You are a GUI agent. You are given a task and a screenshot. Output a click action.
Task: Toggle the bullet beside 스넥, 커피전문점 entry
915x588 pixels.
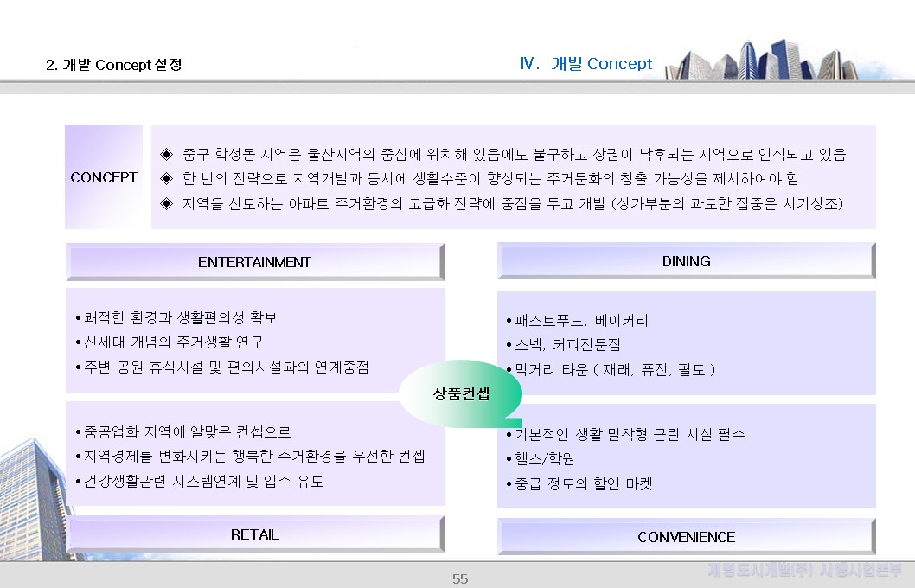[508, 344]
